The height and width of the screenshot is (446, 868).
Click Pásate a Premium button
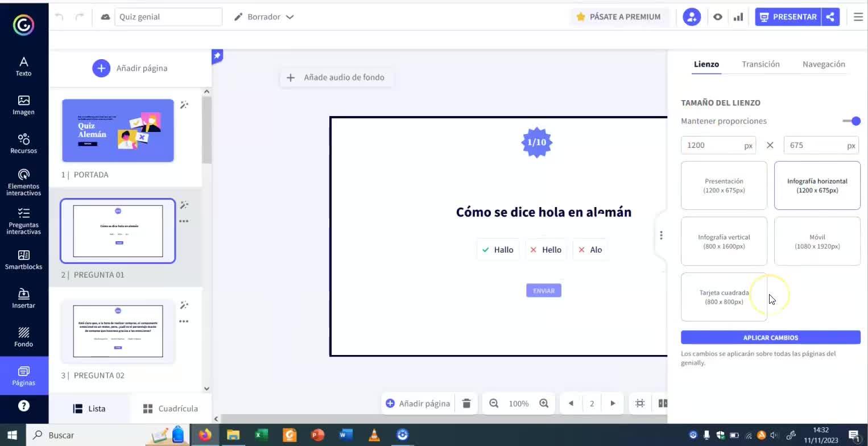pyautogui.click(x=618, y=17)
